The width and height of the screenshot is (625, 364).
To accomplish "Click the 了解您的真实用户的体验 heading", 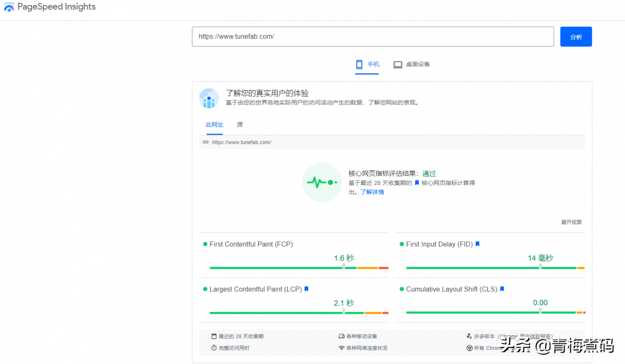I will click(267, 93).
